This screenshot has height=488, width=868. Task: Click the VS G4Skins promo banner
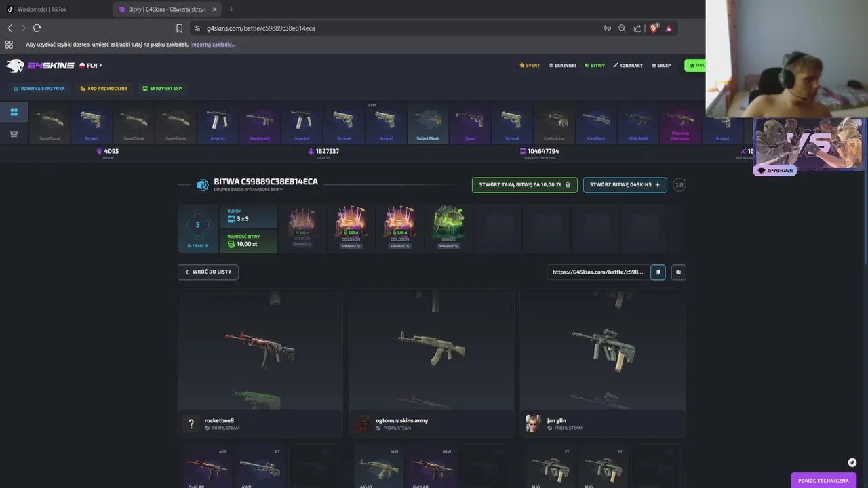808,146
